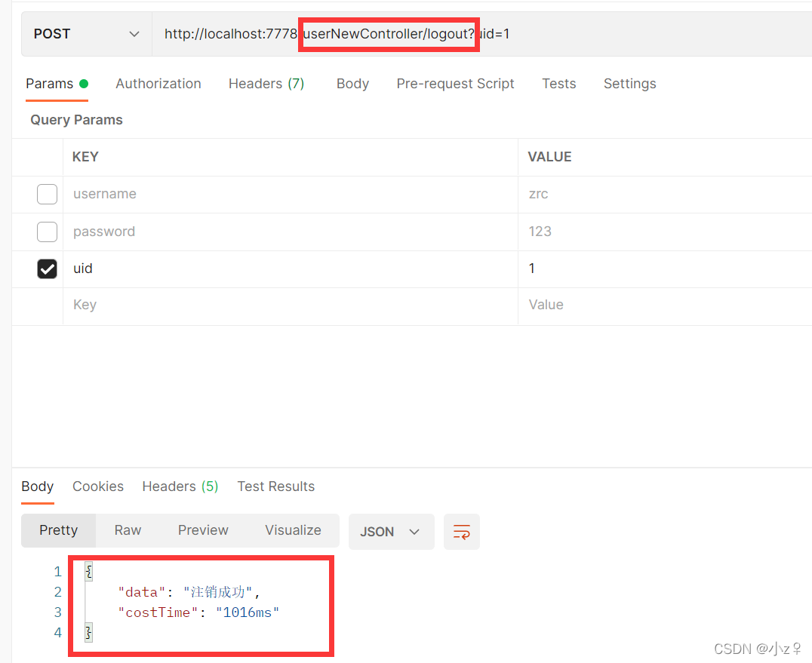Click the Query Params heading

pyautogui.click(x=77, y=120)
